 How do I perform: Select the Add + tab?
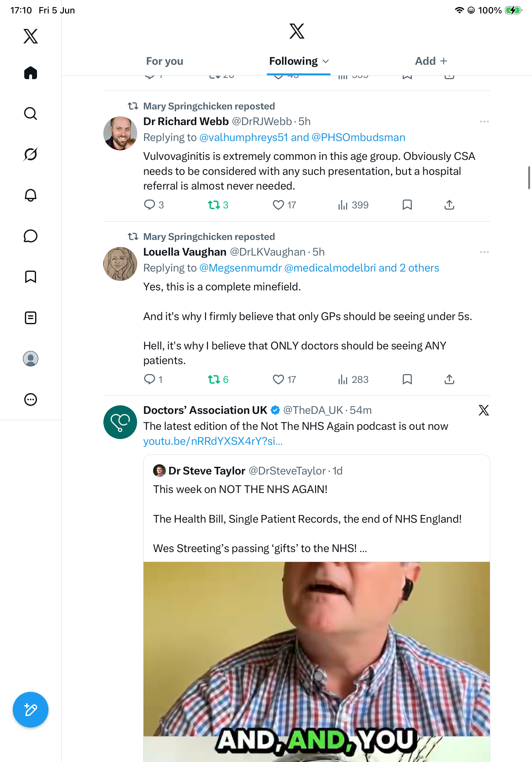[431, 61]
